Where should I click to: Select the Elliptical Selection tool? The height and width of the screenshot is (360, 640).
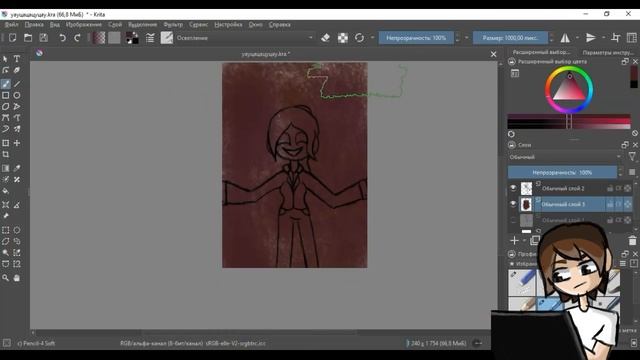[17, 230]
